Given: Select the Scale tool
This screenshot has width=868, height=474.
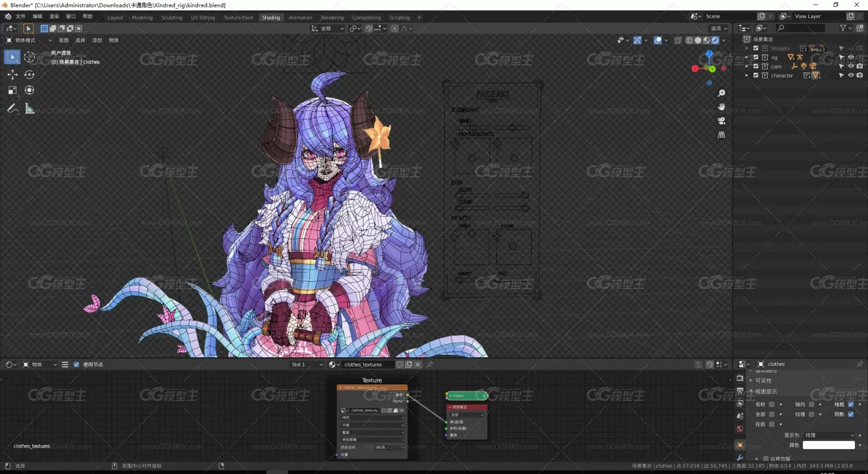Looking at the screenshot, I should pos(12,90).
